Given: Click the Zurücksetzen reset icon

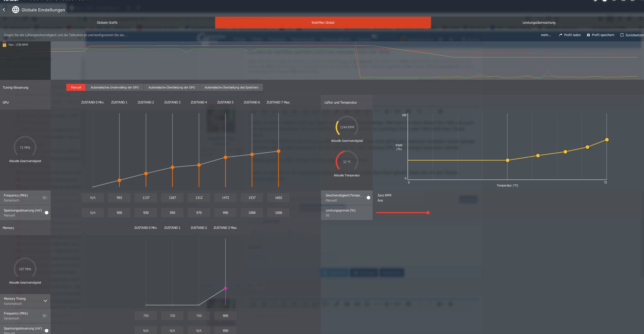Looking at the screenshot, I should [622, 35].
